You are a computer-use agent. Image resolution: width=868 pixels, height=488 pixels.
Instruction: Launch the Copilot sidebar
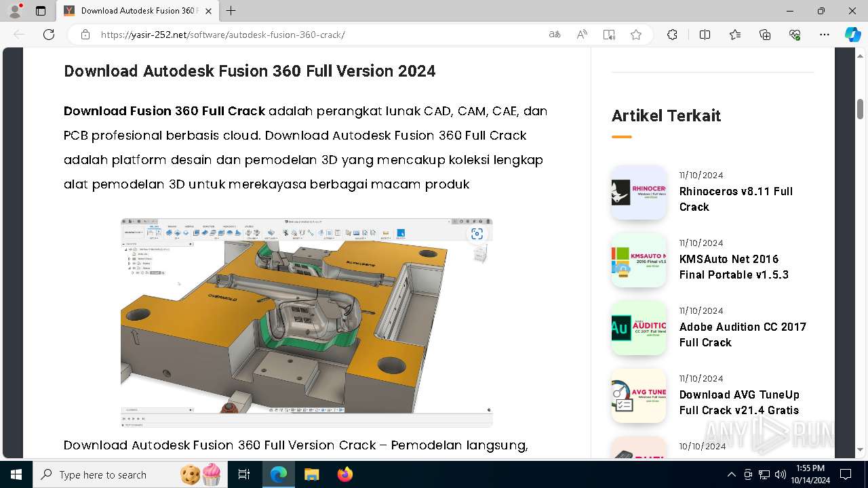[x=852, y=35]
